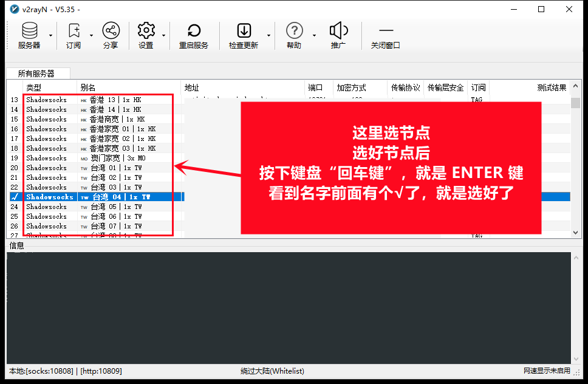Open the 设置 settings gear icon

click(146, 35)
